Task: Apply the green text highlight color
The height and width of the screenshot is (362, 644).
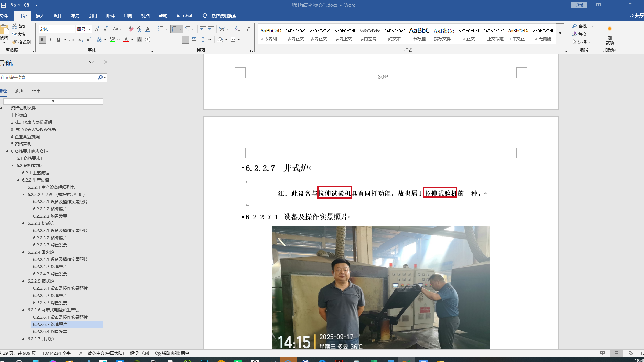Action: [x=112, y=40]
